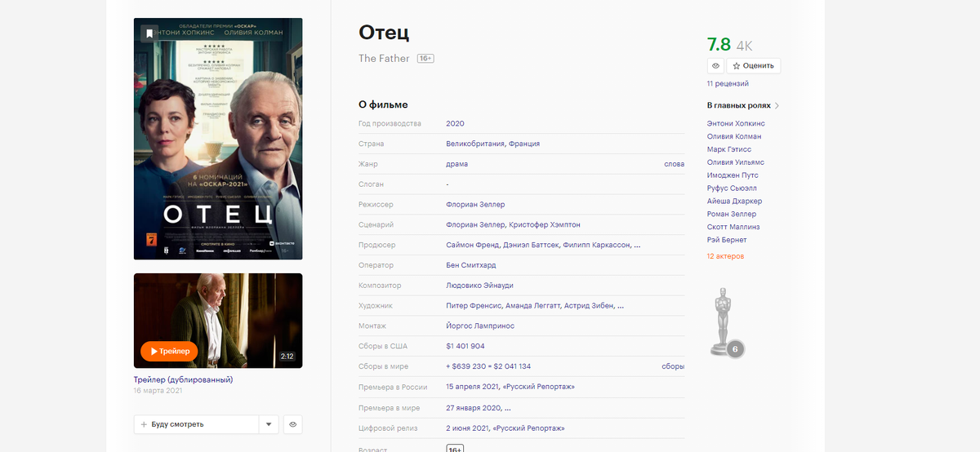Bookmark the film via poster bookmark icon

(x=148, y=33)
